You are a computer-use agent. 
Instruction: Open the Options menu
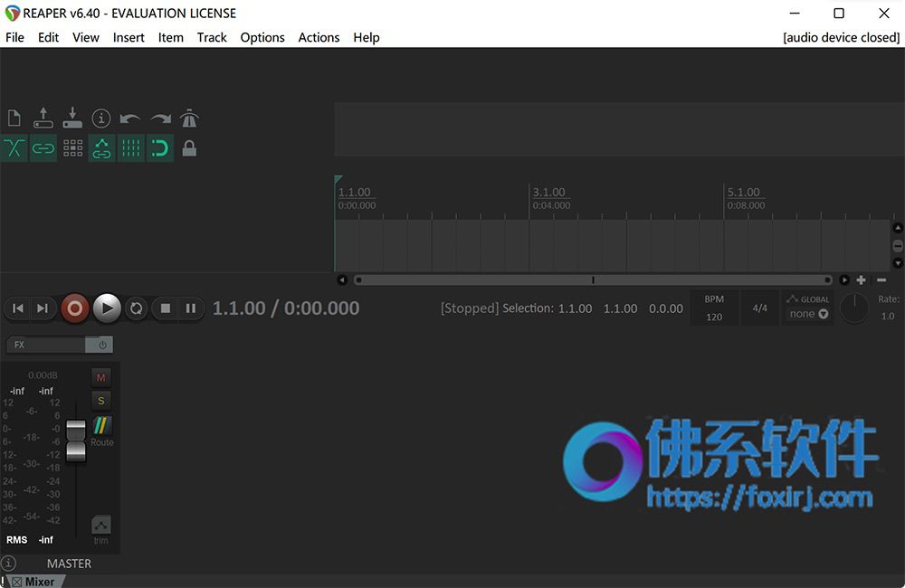click(x=262, y=37)
